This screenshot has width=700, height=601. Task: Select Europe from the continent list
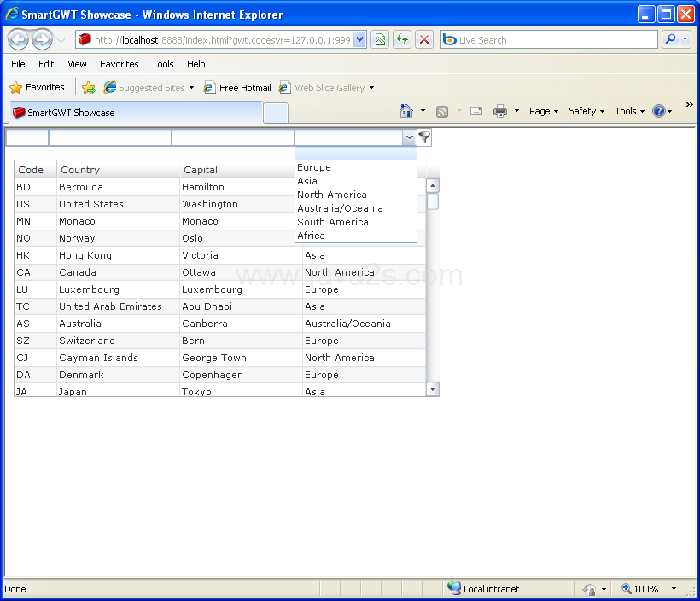tap(356, 167)
